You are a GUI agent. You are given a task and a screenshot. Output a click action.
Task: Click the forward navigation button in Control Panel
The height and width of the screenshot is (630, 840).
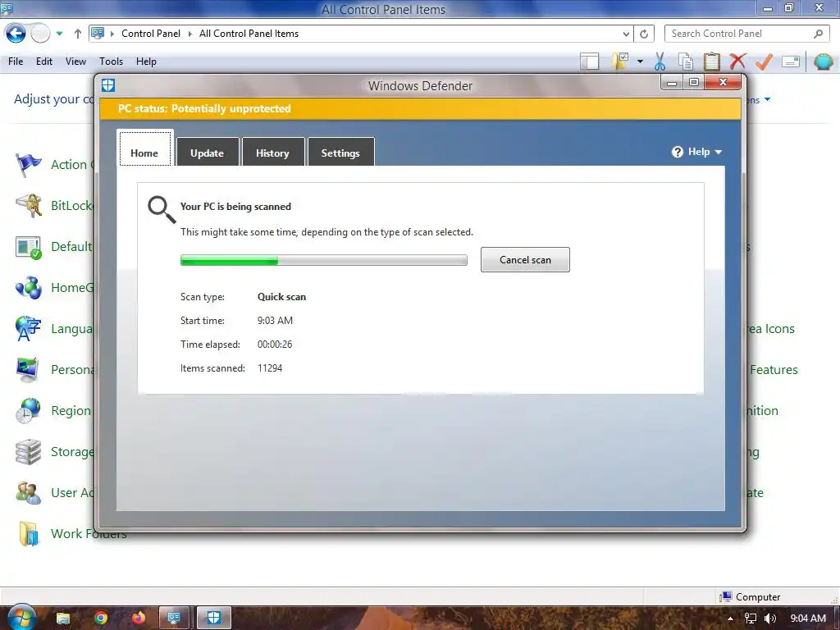tap(40, 33)
